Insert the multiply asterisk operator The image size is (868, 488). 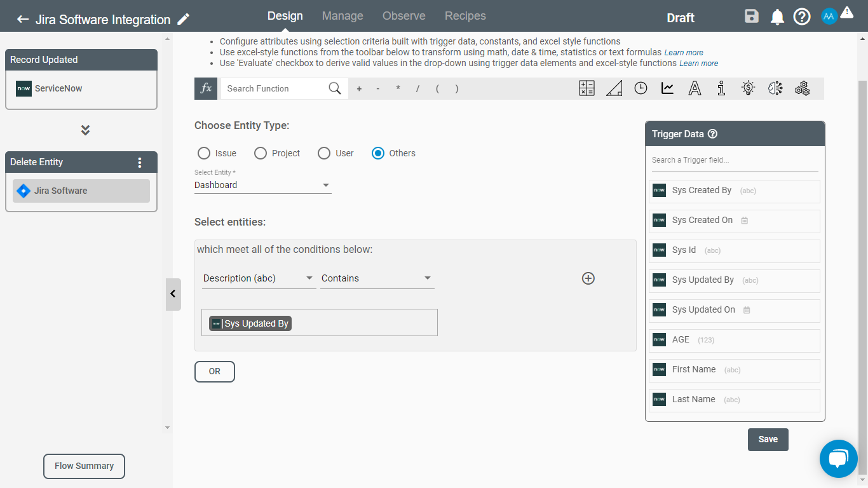pyautogui.click(x=398, y=89)
